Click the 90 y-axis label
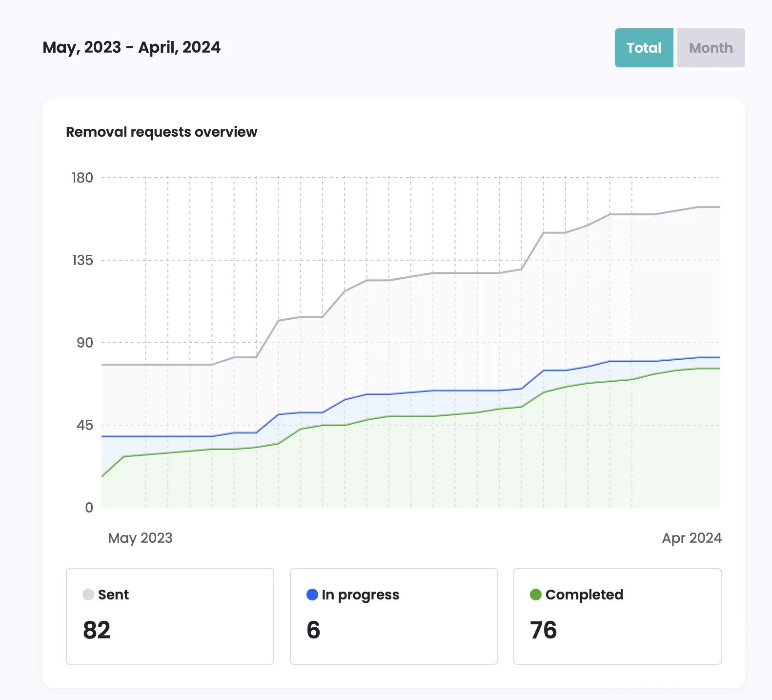 click(x=84, y=343)
